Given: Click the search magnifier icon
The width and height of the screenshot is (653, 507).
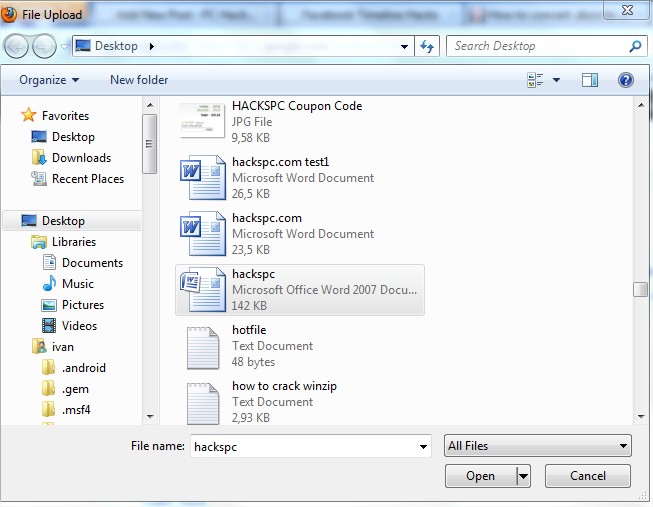Looking at the screenshot, I should [x=636, y=46].
